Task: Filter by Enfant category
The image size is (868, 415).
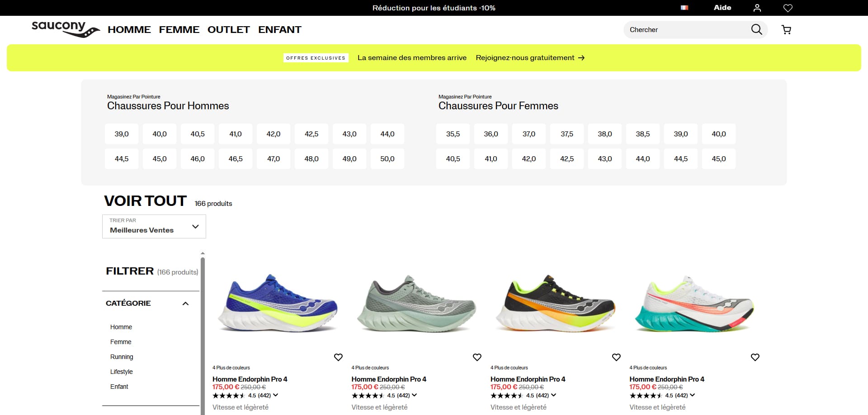Action: (x=119, y=387)
